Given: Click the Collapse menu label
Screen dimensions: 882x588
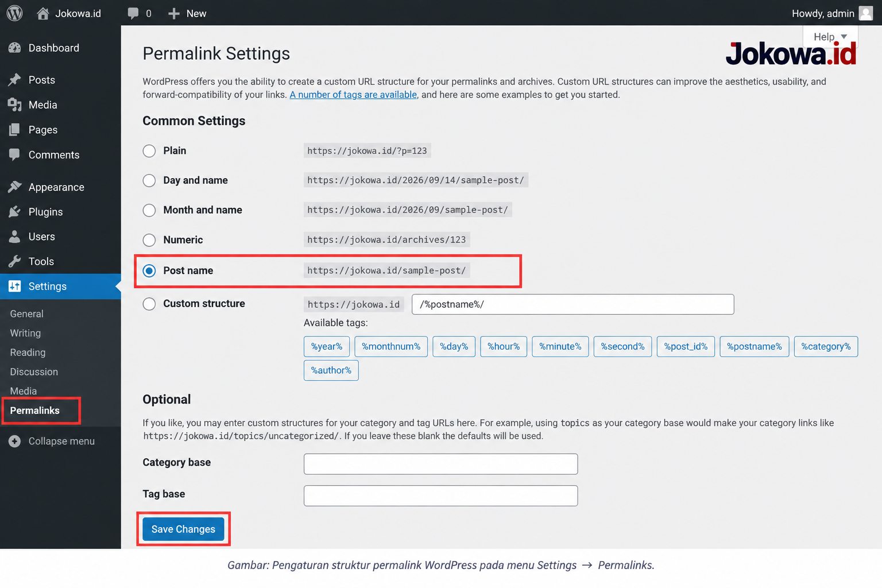Looking at the screenshot, I should (61, 441).
